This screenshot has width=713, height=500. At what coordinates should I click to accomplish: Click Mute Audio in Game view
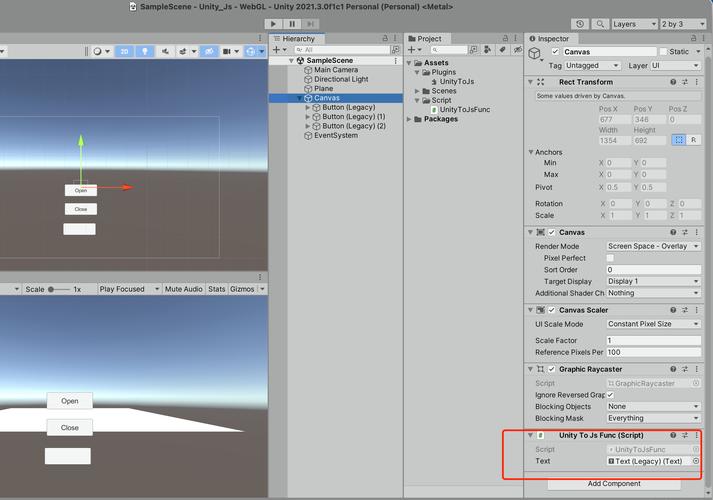[184, 289]
